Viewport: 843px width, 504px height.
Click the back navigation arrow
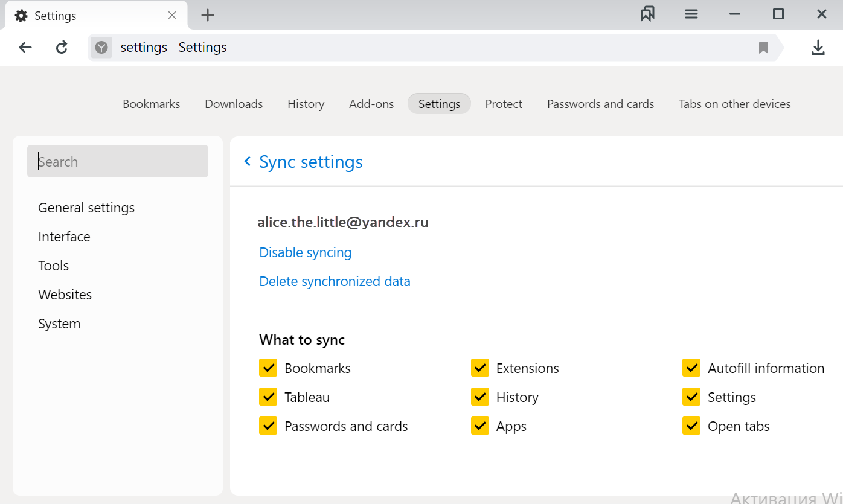coord(25,48)
